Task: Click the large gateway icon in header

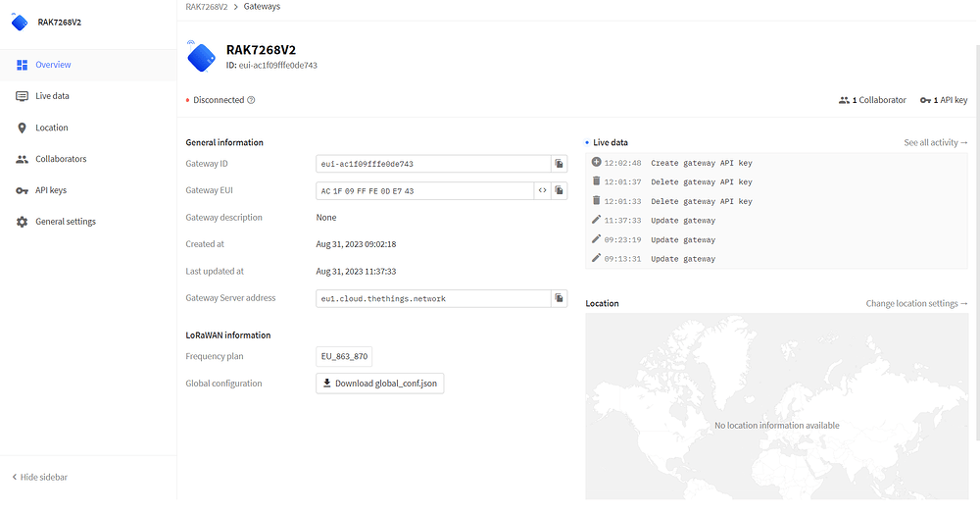Action: coord(201,56)
